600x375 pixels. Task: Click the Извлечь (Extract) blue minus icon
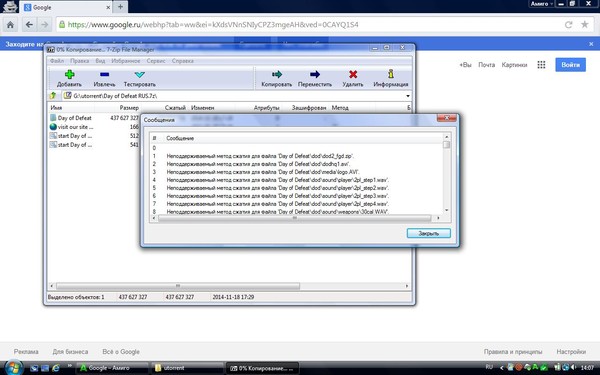click(104, 74)
